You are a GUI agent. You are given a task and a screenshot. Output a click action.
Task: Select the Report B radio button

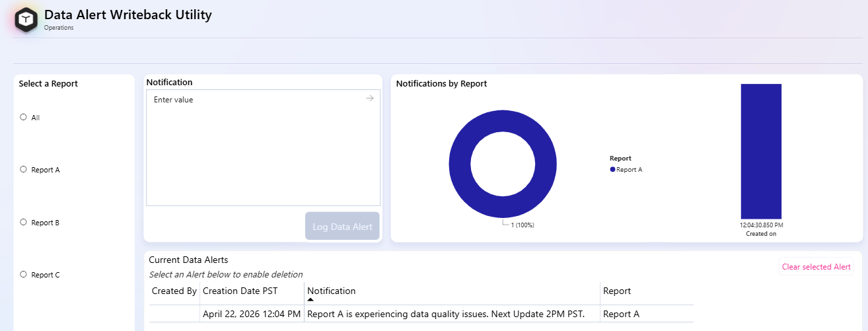(x=24, y=222)
